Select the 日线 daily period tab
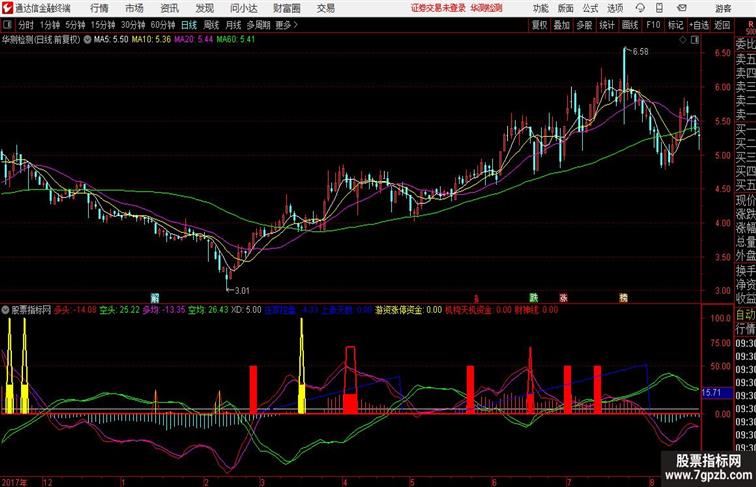This screenshot has height=487, width=756. [x=189, y=25]
